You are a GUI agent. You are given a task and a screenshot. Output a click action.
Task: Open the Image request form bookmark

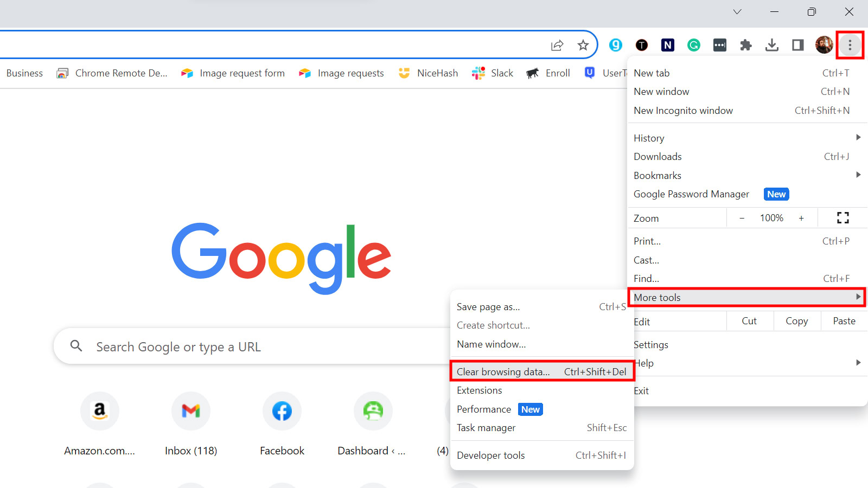233,73
